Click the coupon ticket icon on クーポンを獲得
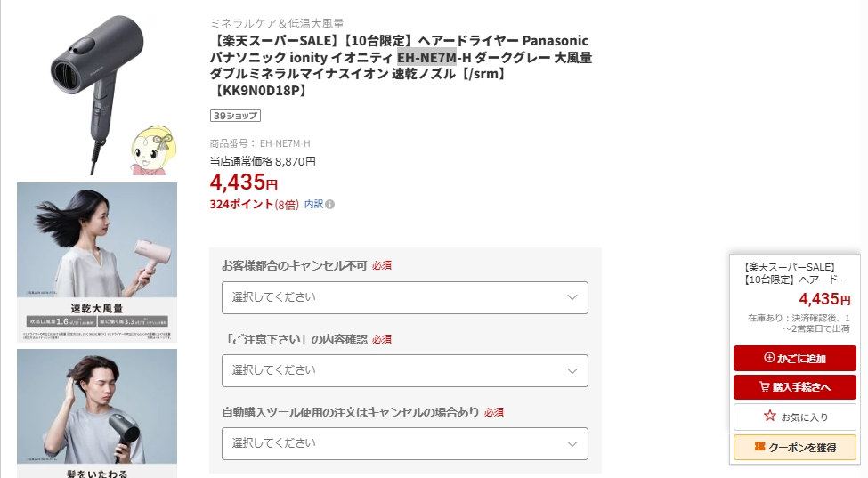This screenshot has width=868, height=478. 759,447
